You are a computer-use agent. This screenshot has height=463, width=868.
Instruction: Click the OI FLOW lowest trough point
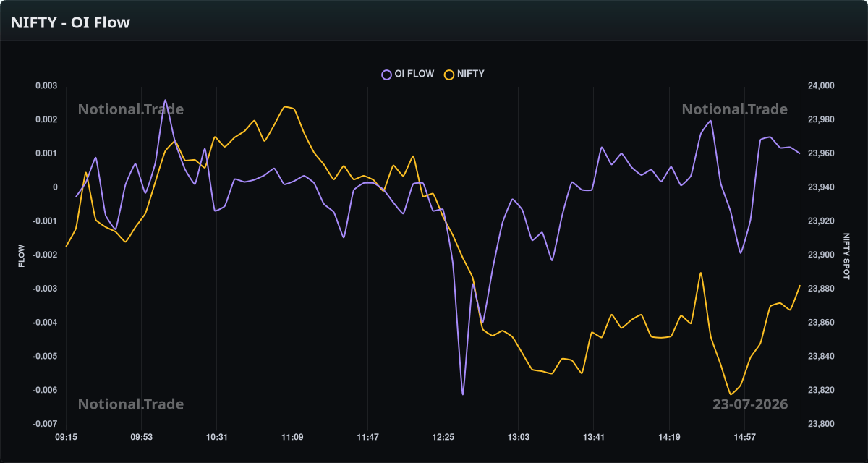(x=463, y=394)
